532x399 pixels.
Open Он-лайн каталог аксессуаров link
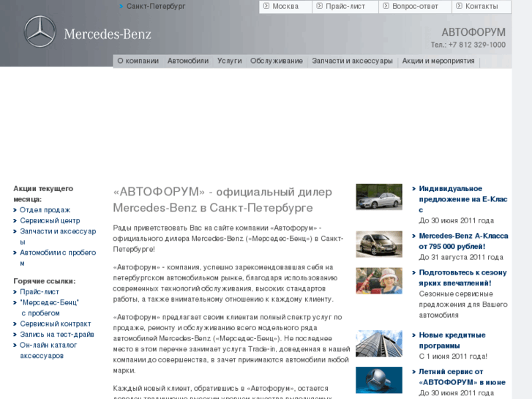[x=48, y=350]
